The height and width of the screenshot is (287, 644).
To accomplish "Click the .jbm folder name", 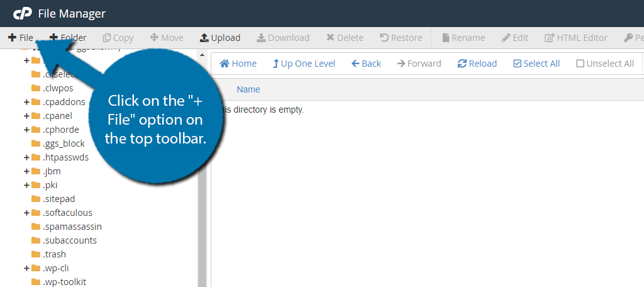I will pyautogui.click(x=52, y=171).
